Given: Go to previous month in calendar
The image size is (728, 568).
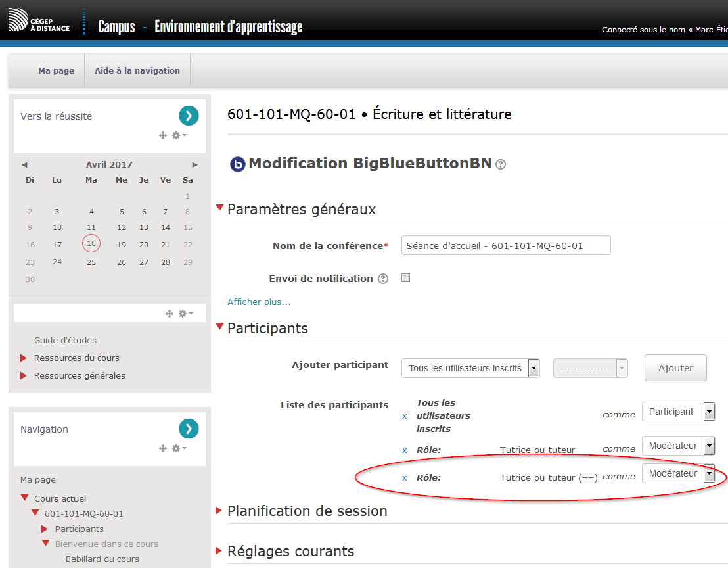Looking at the screenshot, I should pos(24,165).
